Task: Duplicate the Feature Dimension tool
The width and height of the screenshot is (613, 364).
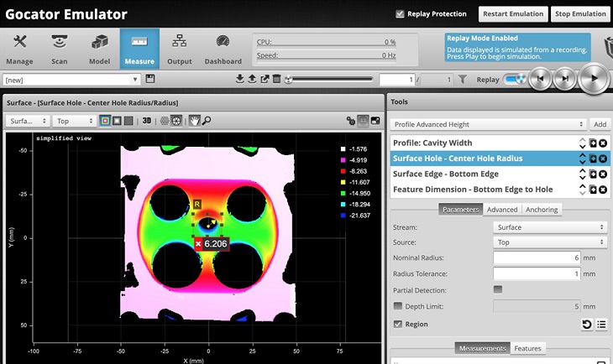Action: click(x=593, y=190)
